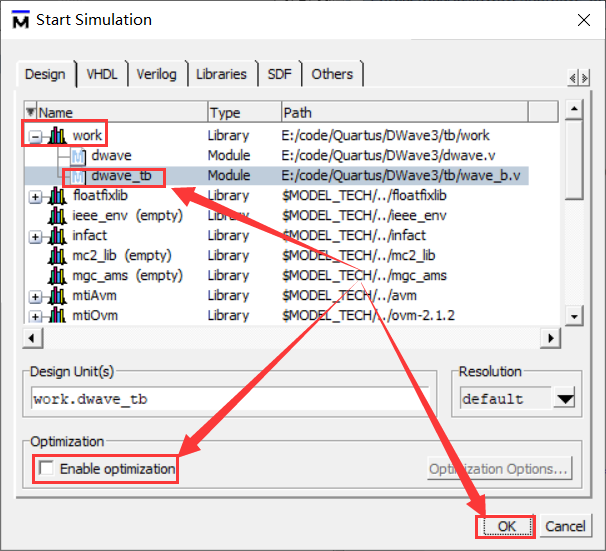Switch to the Verilog tab
This screenshot has height=551, width=606.
click(157, 74)
